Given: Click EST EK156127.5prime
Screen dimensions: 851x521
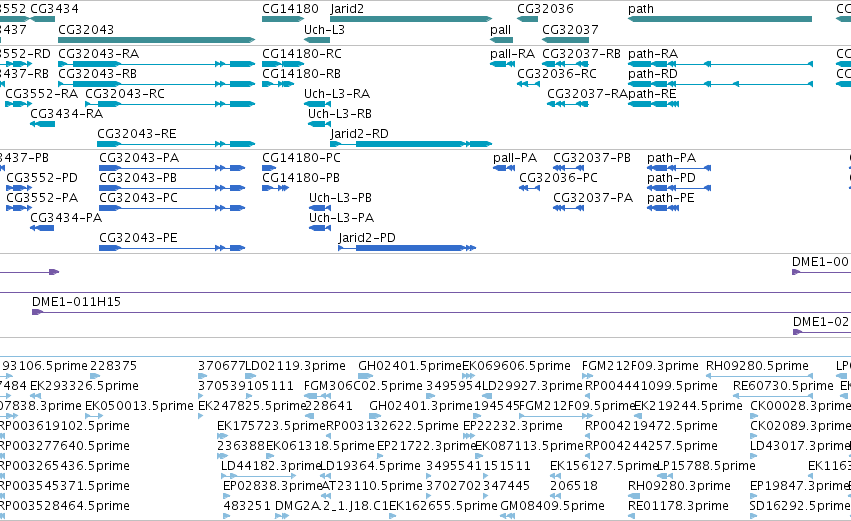Looking at the screenshot, I should pos(604,466).
